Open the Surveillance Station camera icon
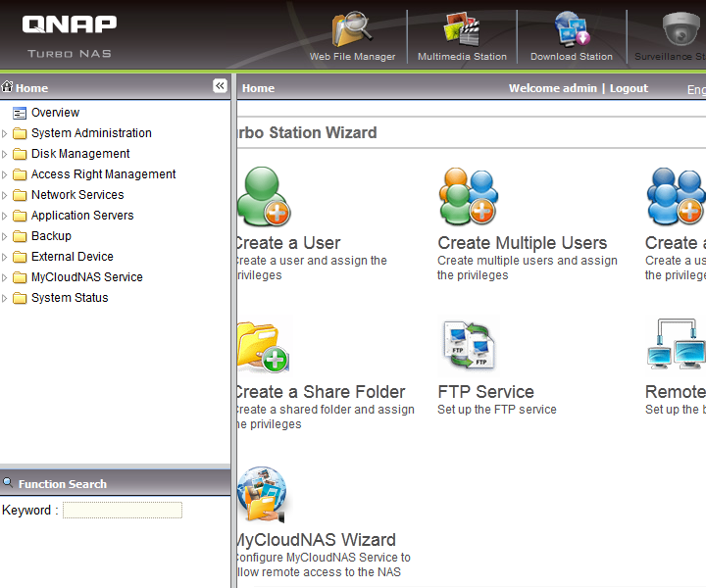The width and height of the screenshot is (706, 588). coord(681,31)
